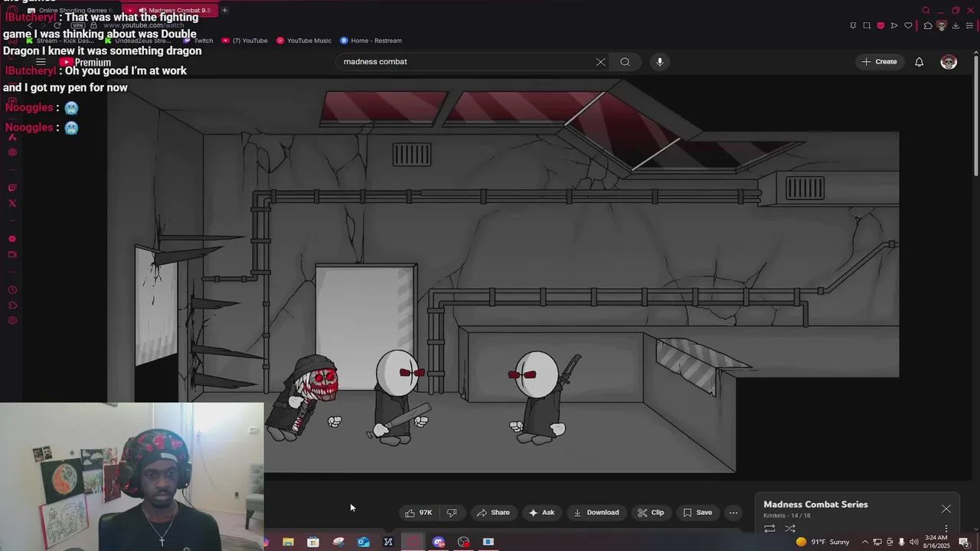980x551 pixels.
Task: Click the youtube.com address bar URL
Action: click(143, 25)
